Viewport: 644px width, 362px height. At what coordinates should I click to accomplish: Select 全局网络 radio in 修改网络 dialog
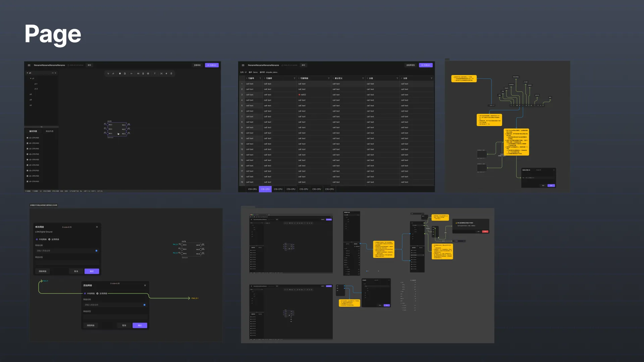[49, 239]
